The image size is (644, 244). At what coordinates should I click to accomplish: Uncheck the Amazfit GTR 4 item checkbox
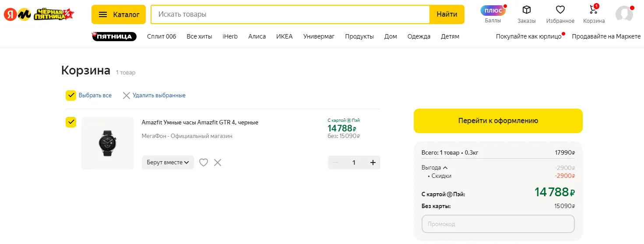(x=71, y=122)
